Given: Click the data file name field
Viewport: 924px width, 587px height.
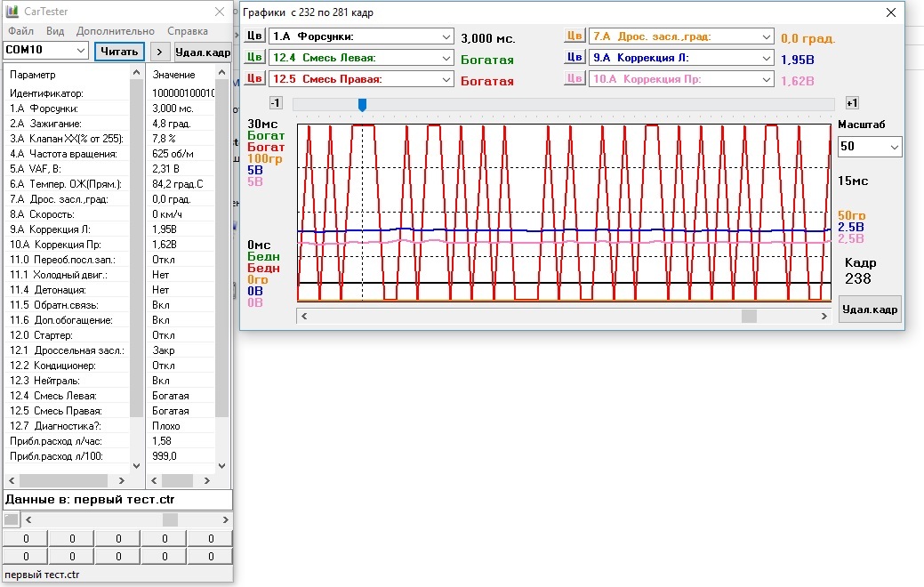Looking at the screenshot, I should [x=118, y=500].
